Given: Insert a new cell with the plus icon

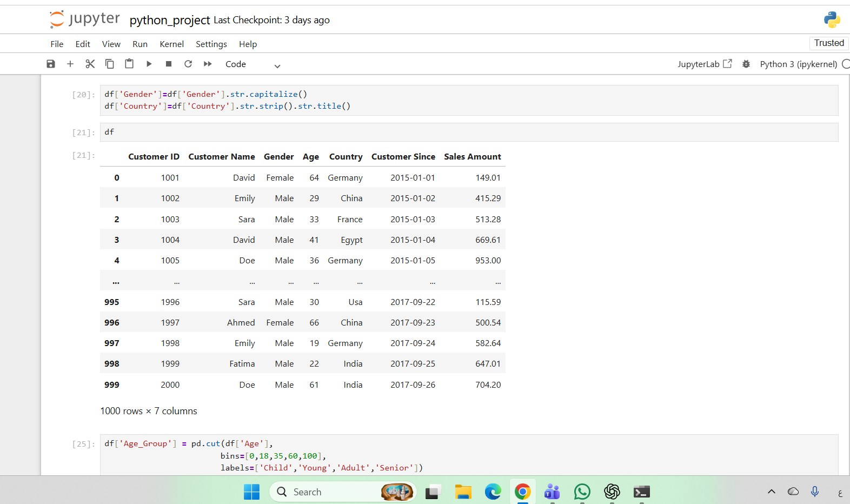Looking at the screenshot, I should pos(70,64).
